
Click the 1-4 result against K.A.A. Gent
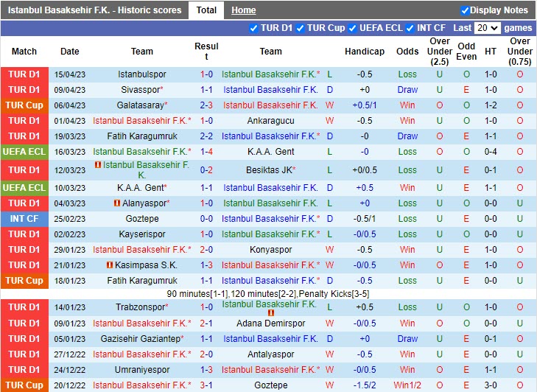point(206,152)
